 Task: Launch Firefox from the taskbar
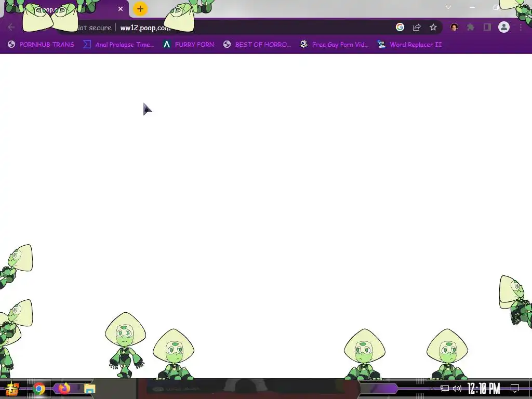click(64, 388)
